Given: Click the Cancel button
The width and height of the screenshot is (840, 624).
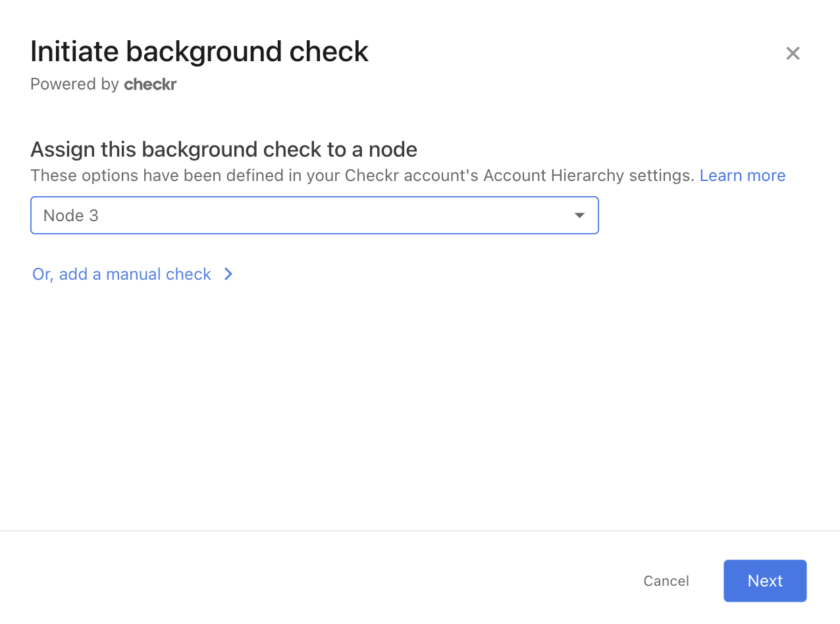Looking at the screenshot, I should 666,581.
